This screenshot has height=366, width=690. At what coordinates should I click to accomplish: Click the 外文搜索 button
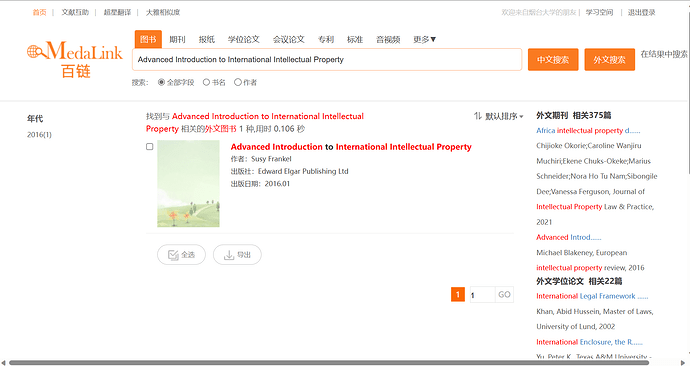click(x=609, y=59)
